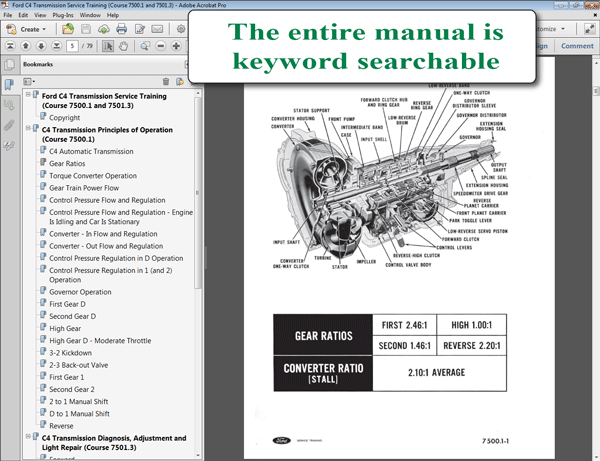Open the View menu
600x461 pixels.
point(40,15)
